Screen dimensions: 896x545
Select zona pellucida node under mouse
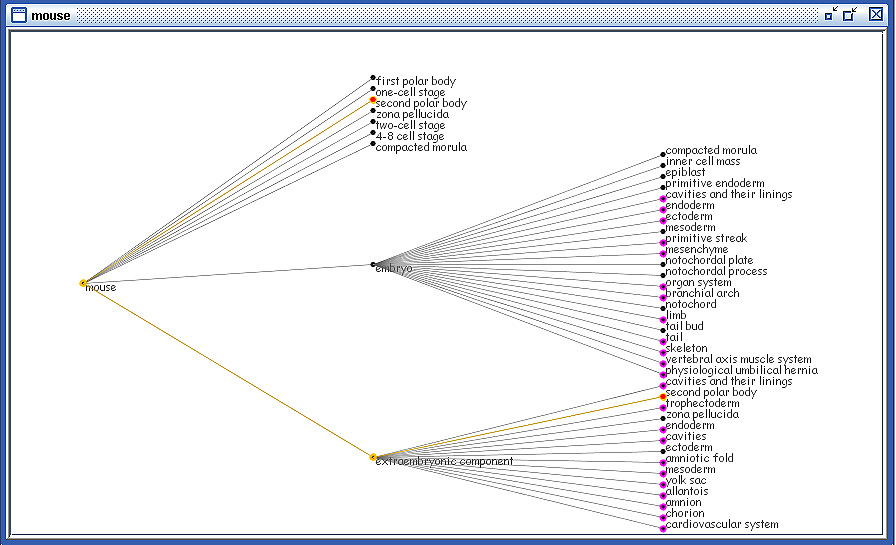point(373,111)
